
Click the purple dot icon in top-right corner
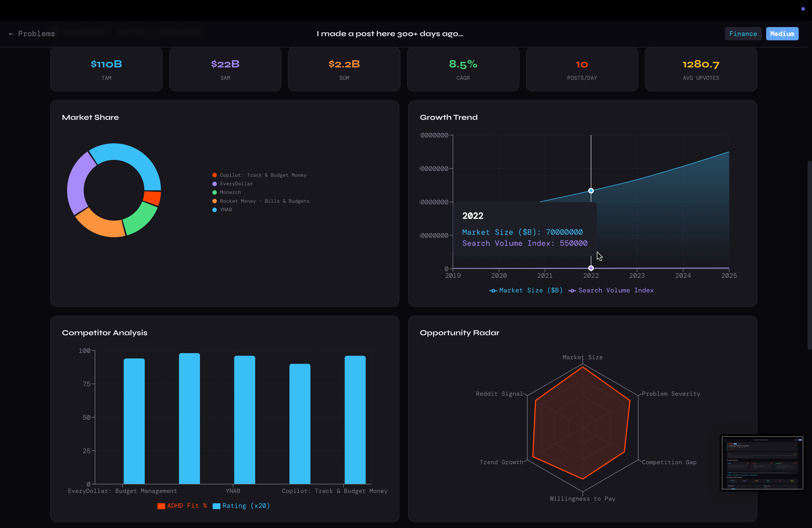click(x=803, y=9)
